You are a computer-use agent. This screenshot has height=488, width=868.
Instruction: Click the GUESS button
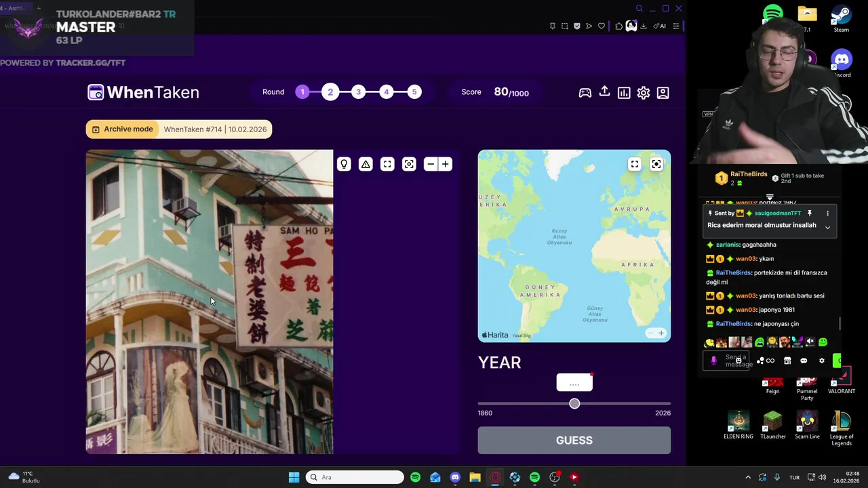click(574, 441)
